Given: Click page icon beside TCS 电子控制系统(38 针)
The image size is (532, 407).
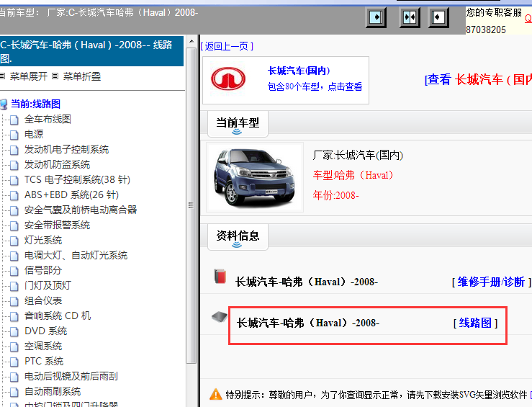Looking at the screenshot, I should [14, 180].
